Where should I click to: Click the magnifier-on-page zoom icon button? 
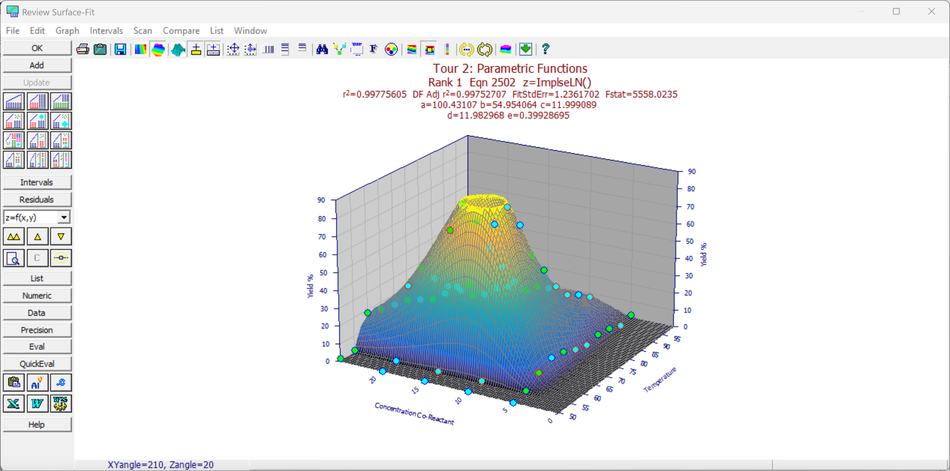click(14, 258)
